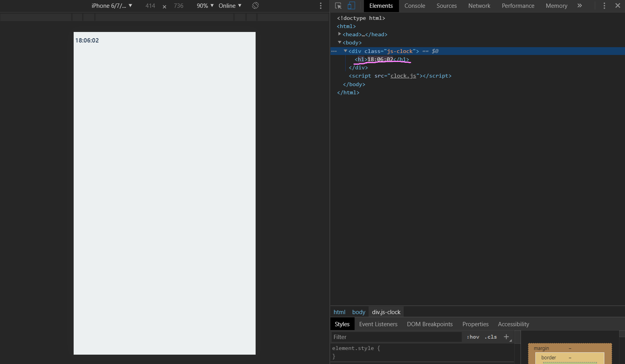Open the Memory tab
The image size is (625, 364).
(x=556, y=6)
